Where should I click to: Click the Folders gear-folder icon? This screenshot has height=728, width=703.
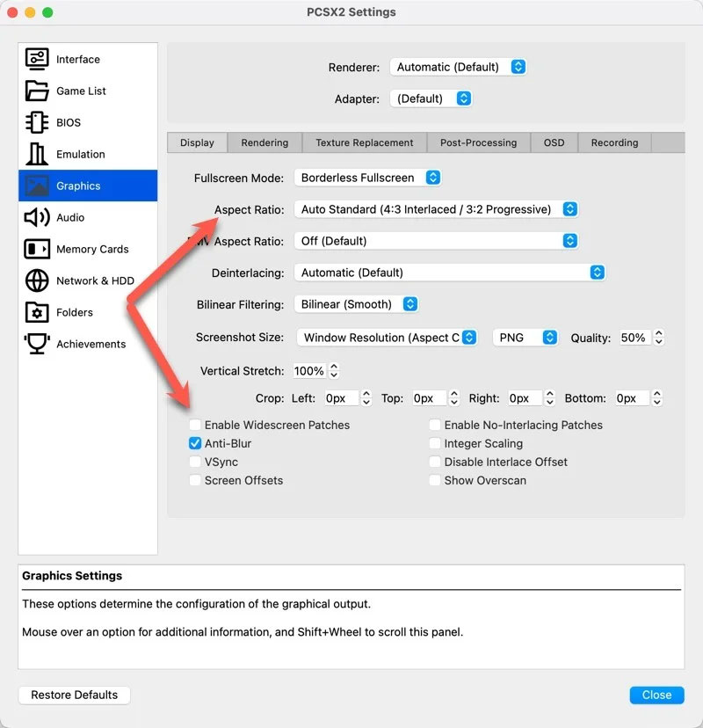[37, 312]
